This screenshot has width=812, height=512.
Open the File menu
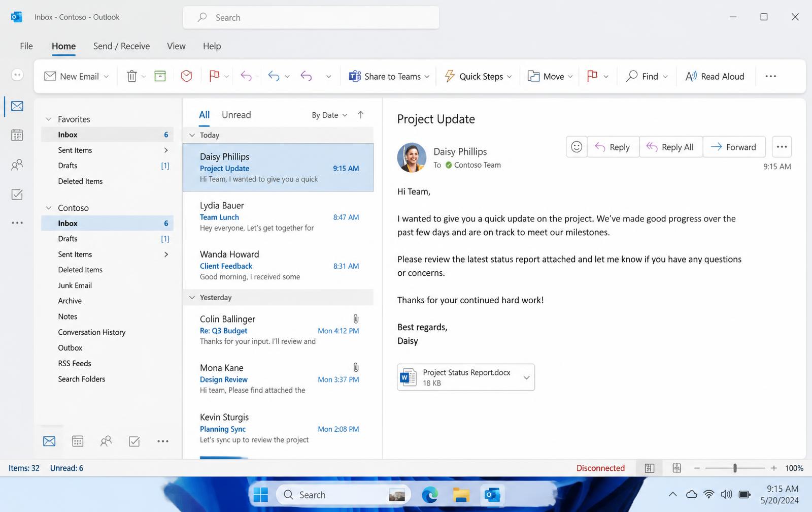[x=26, y=46]
